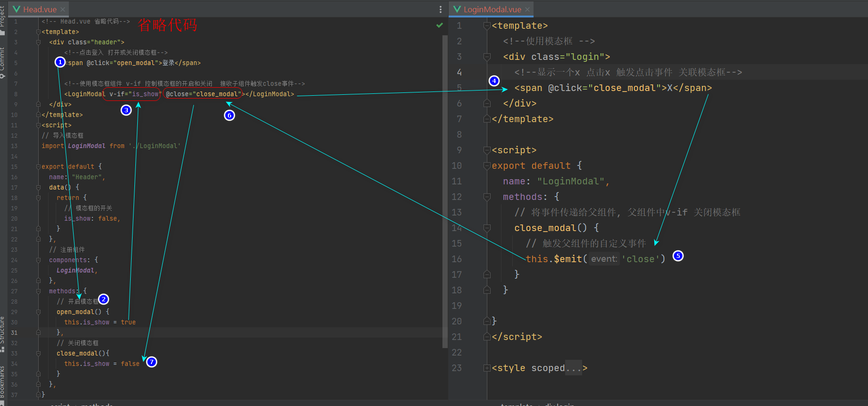Image resolution: width=868 pixels, height=406 pixels.
Task: Fold the components block in Head.vue
Action: pyautogui.click(x=38, y=260)
